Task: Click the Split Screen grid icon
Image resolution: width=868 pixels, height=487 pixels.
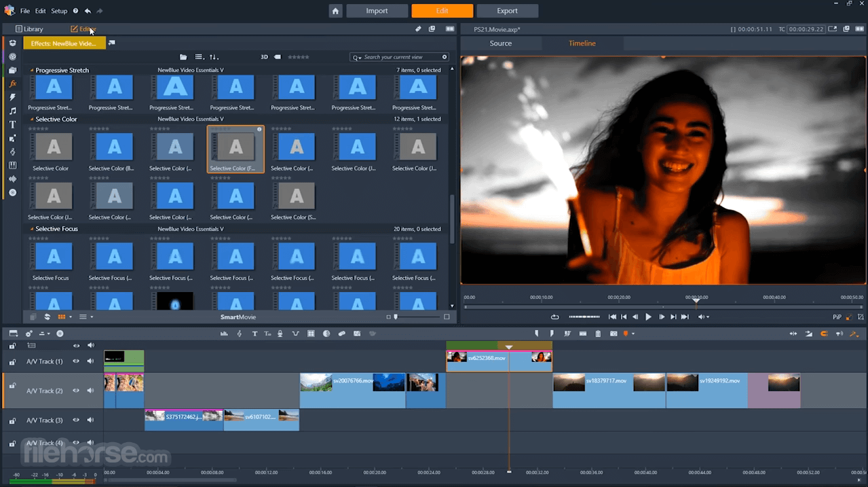Action: pyautogui.click(x=310, y=333)
